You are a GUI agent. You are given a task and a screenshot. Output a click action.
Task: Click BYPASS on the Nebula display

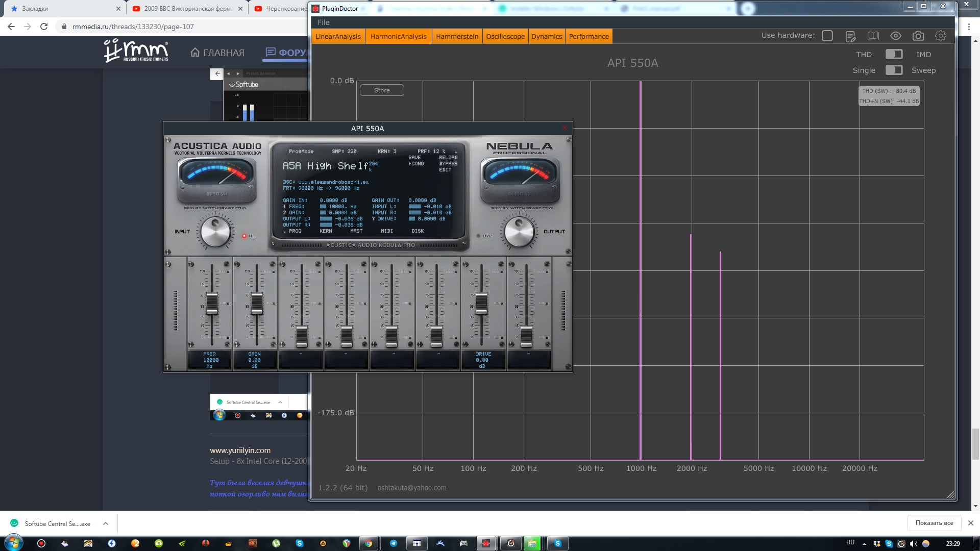[448, 164]
